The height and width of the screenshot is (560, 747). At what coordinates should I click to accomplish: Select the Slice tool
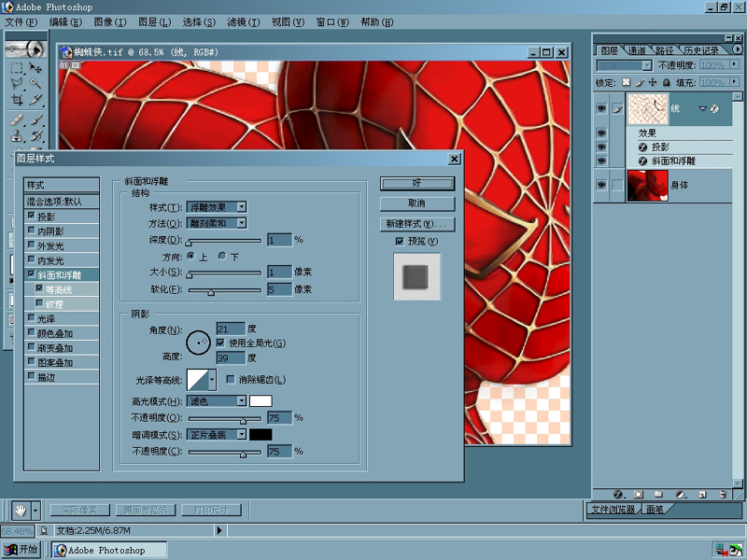(35, 100)
